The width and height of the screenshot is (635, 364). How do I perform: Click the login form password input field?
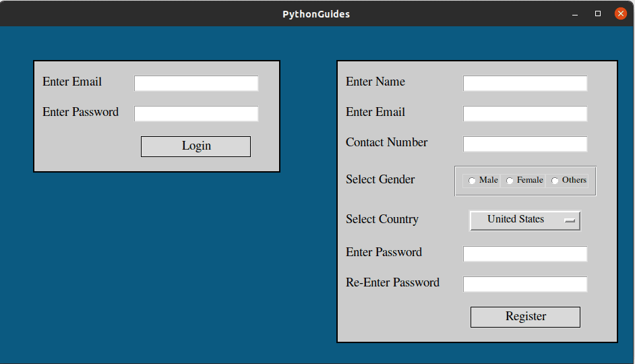[196, 113]
